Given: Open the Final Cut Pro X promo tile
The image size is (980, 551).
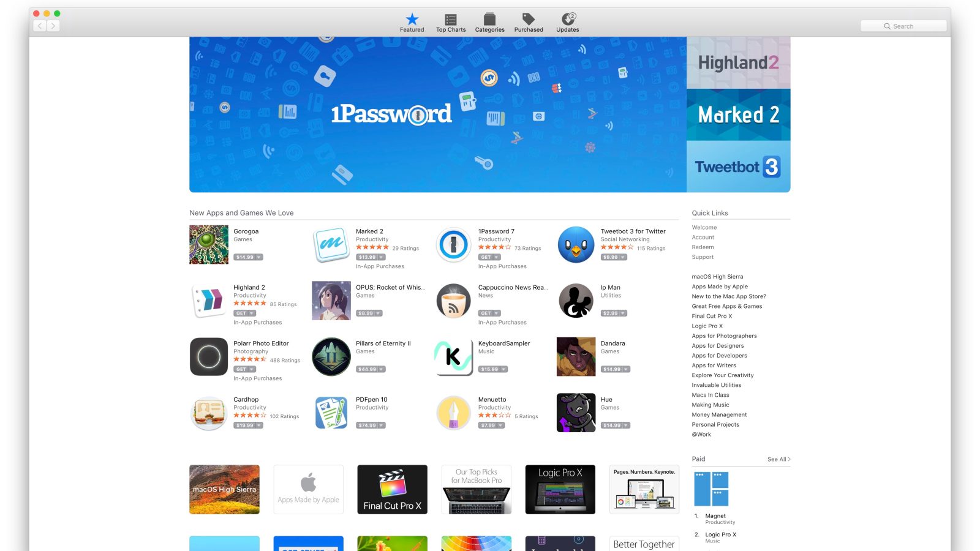Looking at the screenshot, I should [392, 489].
